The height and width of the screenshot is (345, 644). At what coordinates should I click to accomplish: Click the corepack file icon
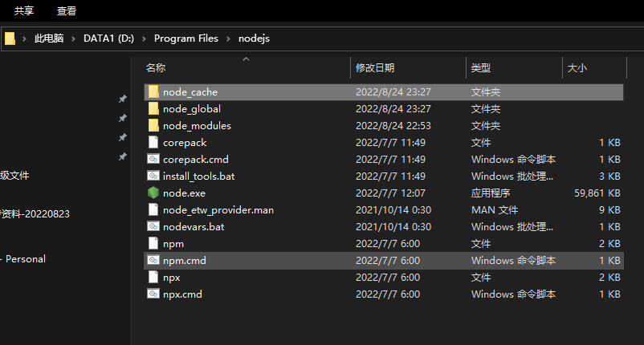point(153,142)
